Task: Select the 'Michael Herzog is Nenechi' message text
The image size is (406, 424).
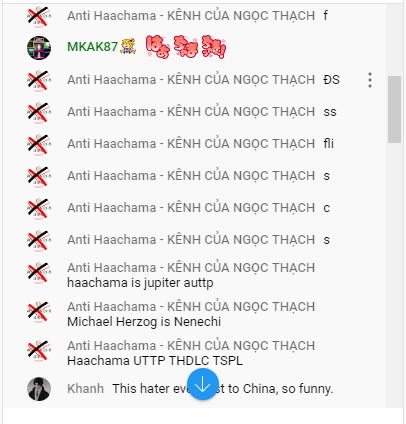Action: [x=144, y=322]
